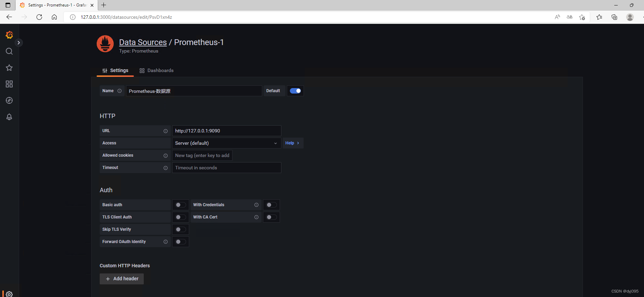Open the Search dashboards icon

[x=9, y=51]
